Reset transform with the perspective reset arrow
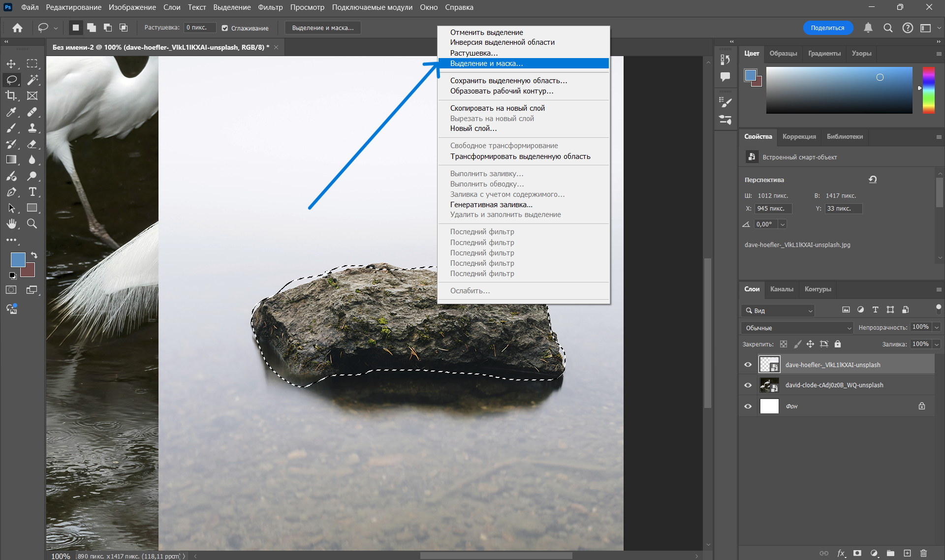Screen dimensions: 945x560 click(x=873, y=180)
